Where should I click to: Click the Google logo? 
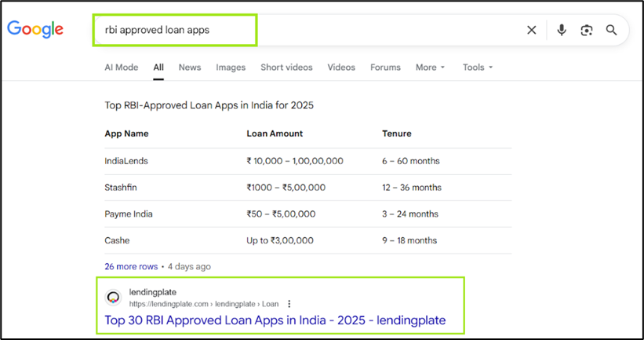(35, 30)
